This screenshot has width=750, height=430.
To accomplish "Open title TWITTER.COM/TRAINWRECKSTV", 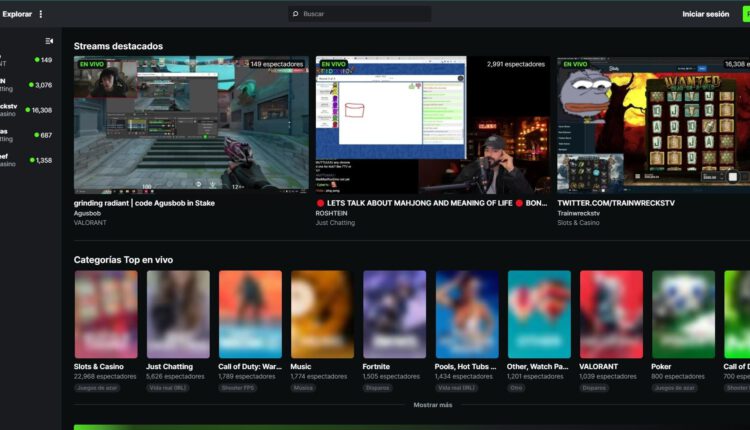I will coord(616,203).
